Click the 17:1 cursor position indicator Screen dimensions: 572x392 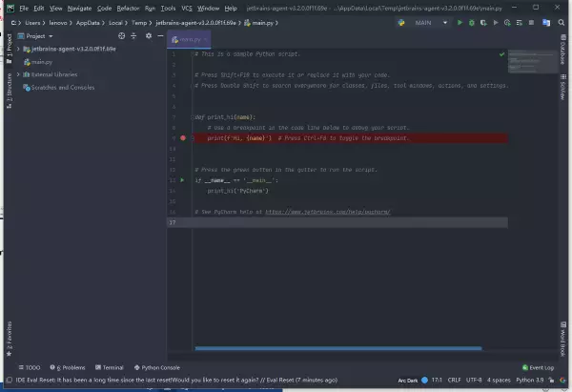click(437, 380)
